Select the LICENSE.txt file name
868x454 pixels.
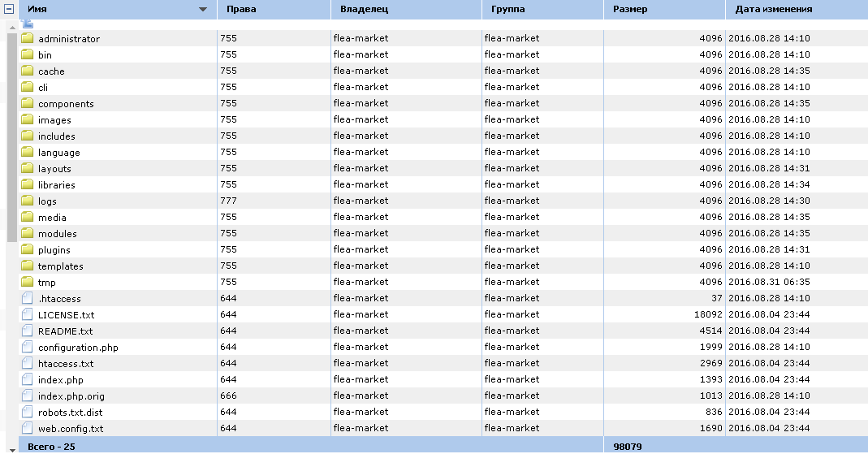point(66,315)
